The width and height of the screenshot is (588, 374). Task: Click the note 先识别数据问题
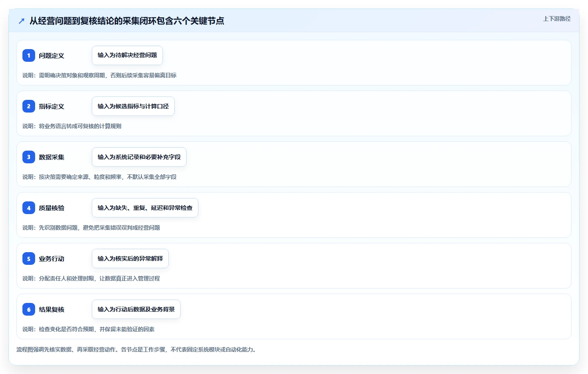point(58,228)
